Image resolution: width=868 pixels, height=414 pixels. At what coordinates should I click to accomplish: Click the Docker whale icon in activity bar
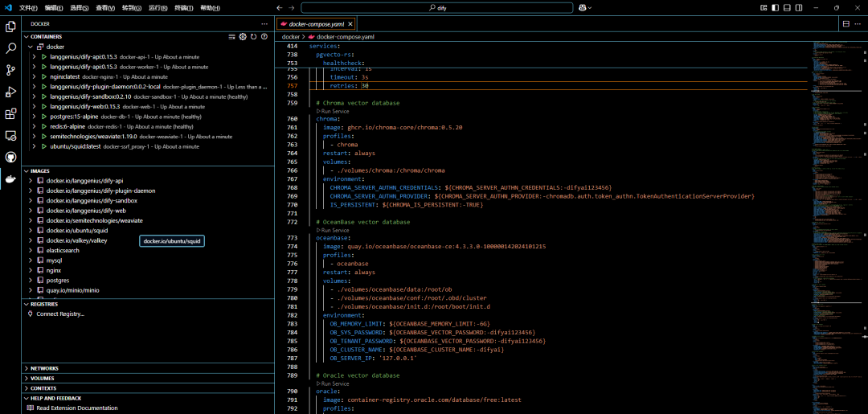[x=10, y=179]
